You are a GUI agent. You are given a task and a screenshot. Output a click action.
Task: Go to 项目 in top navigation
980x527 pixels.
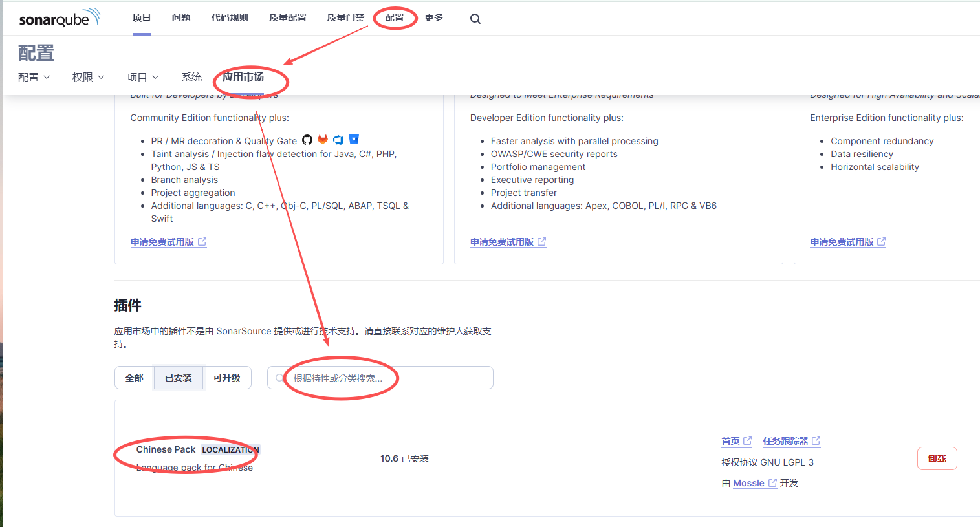[142, 17]
